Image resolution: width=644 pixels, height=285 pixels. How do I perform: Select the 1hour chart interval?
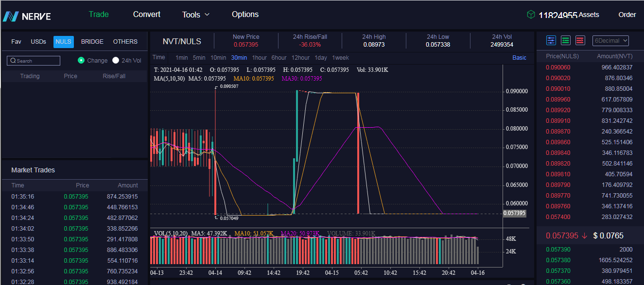260,58
